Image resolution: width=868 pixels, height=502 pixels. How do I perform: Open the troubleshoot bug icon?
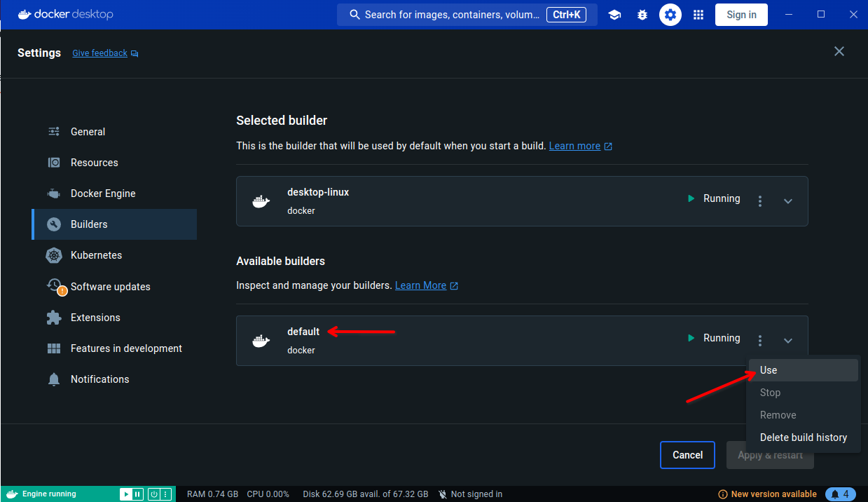[642, 15]
